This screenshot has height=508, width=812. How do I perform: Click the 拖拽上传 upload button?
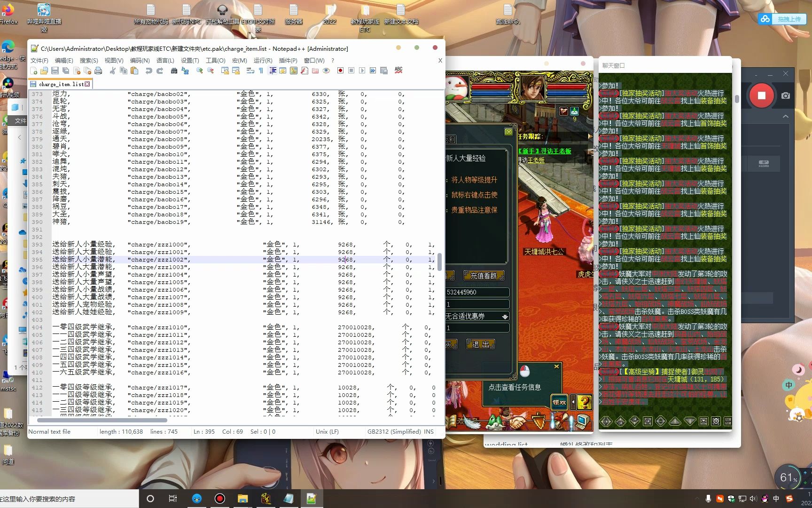782,19
